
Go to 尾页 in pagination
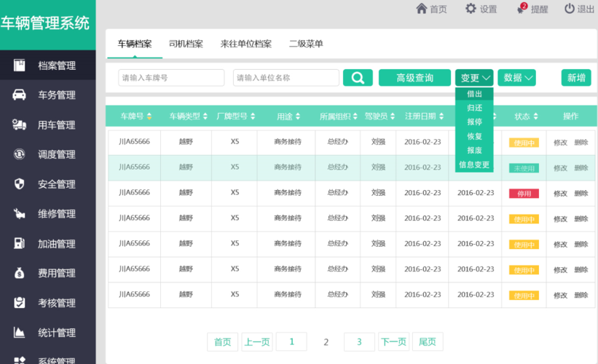[428, 342]
